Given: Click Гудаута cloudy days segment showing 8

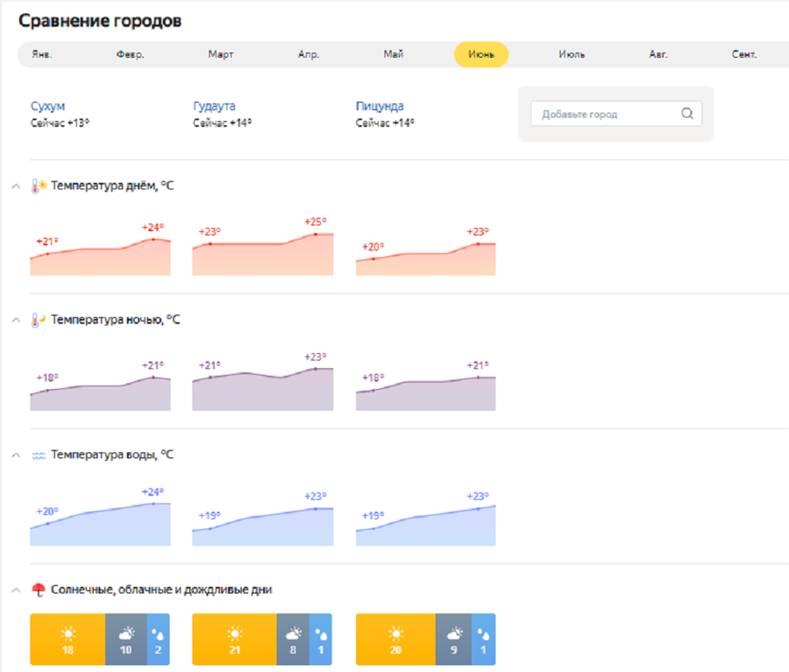Looking at the screenshot, I should point(293,640).
